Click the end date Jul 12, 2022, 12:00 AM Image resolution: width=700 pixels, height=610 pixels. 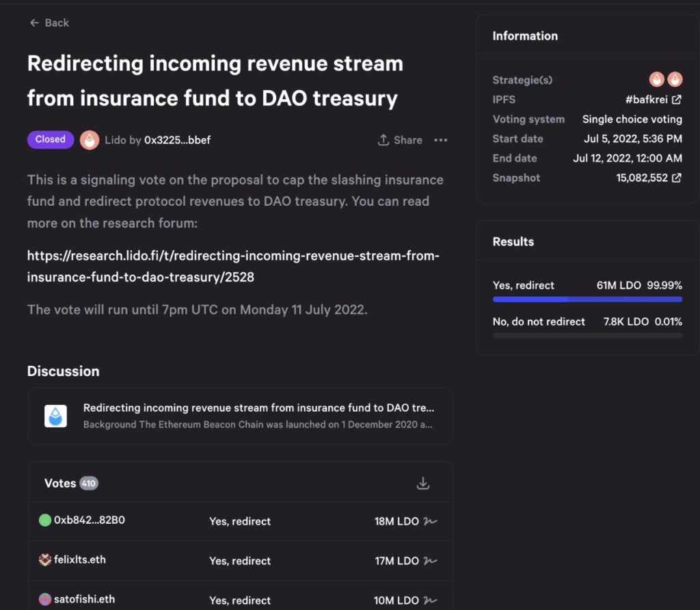tap(628, 158)
